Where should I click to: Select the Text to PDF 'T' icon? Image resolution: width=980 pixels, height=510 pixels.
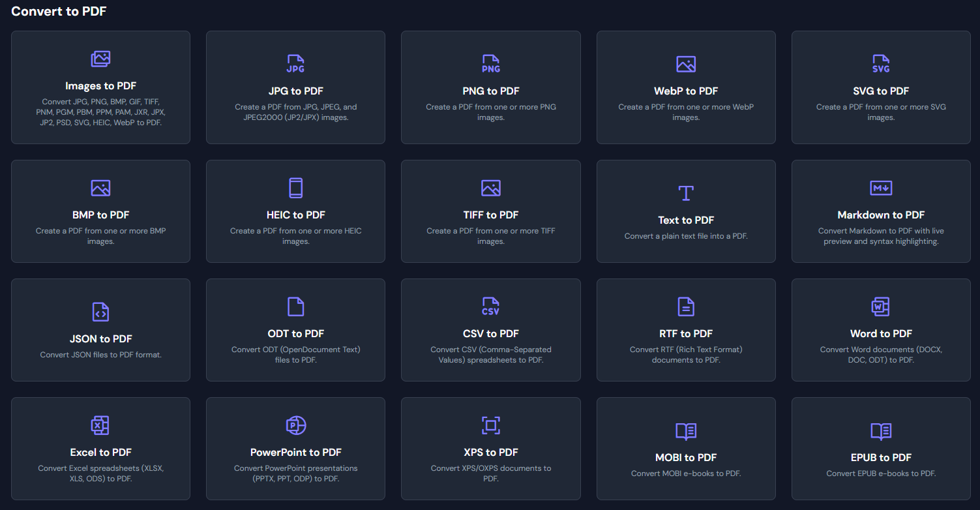(686, 193)
